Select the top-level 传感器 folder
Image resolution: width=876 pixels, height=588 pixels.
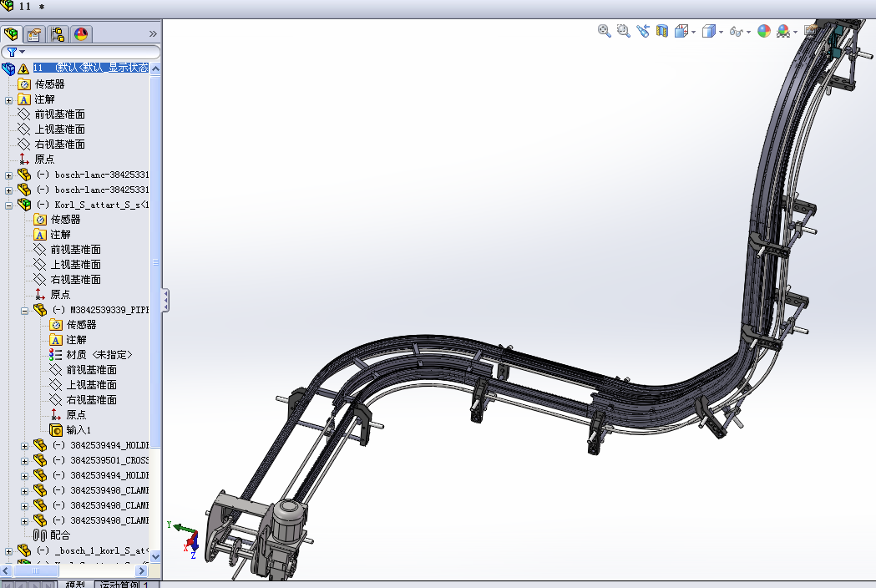49,84
